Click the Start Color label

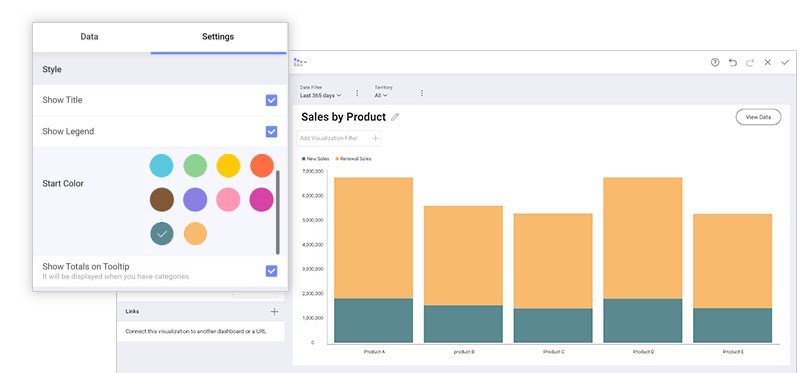pyautogui.click(x=63, y=183)
